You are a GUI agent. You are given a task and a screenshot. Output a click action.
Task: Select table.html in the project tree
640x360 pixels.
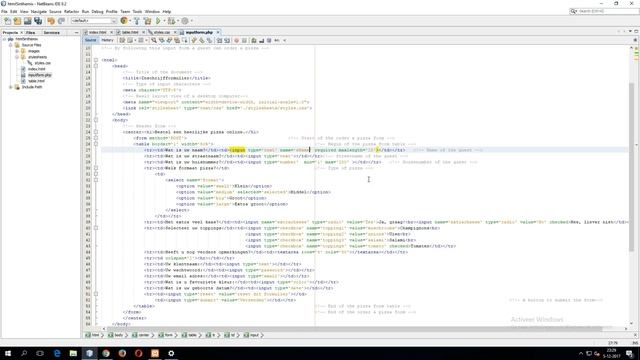pos(36,81)
